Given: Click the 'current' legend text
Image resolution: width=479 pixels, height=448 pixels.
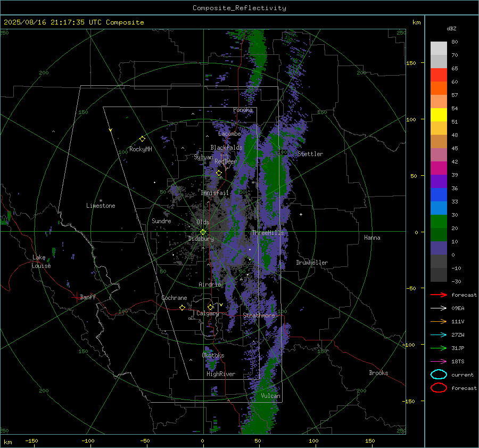Looking at the screenshot, I should [463, 374].
